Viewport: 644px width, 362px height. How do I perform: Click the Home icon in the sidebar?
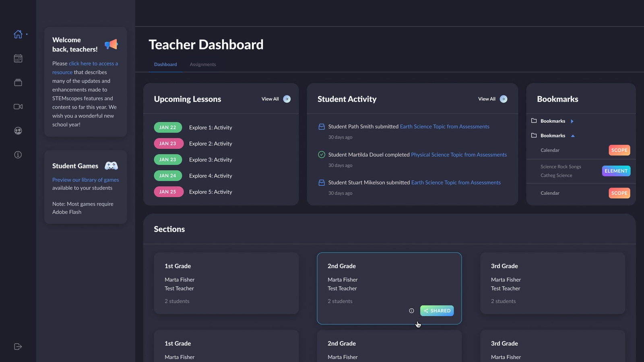[18, 35]
